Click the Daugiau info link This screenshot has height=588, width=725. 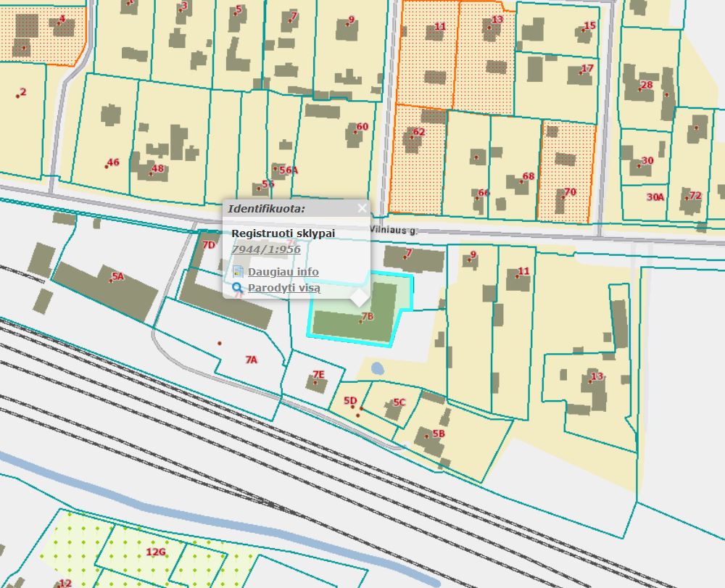(283, 272)
